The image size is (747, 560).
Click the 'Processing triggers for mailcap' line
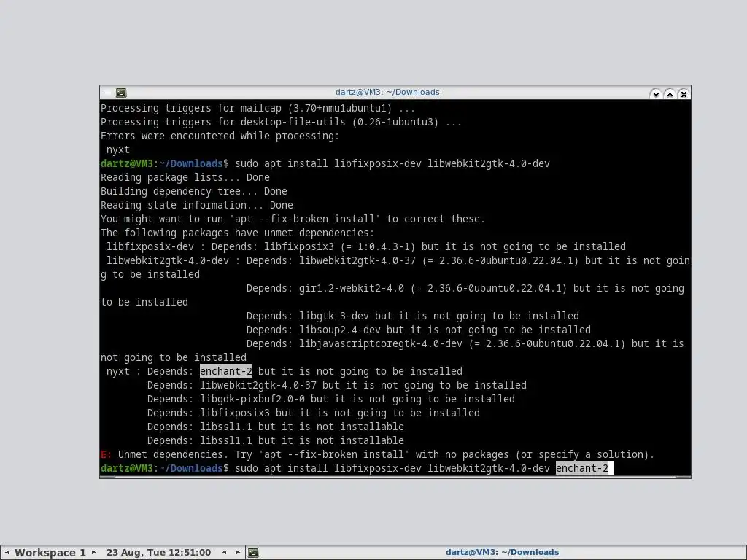point(258,109)
